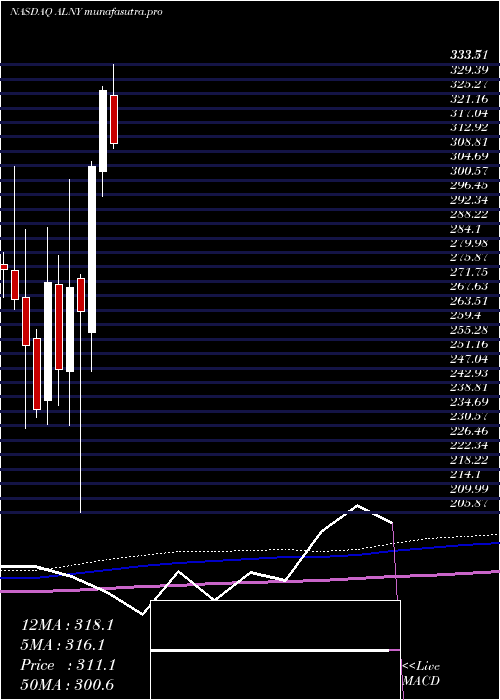This screenshot has width=500, height=700.
Task: Click the '<<Live MACD' label
Action: [x=421, y=673]
